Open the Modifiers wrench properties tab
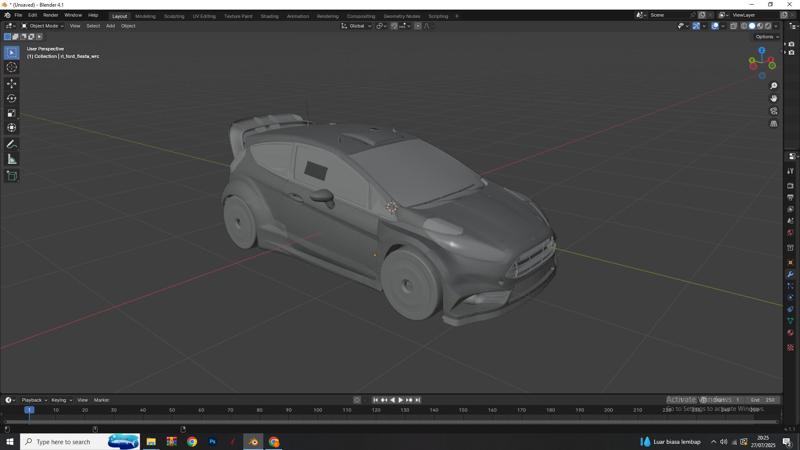 click(x=790, y=274)
